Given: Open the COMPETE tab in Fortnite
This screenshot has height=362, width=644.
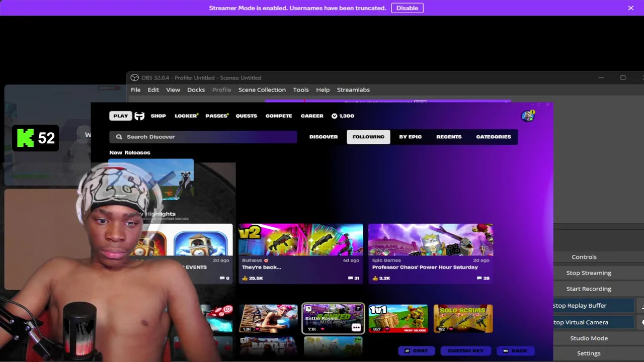Looking at the screenshot, I should 279,116.
